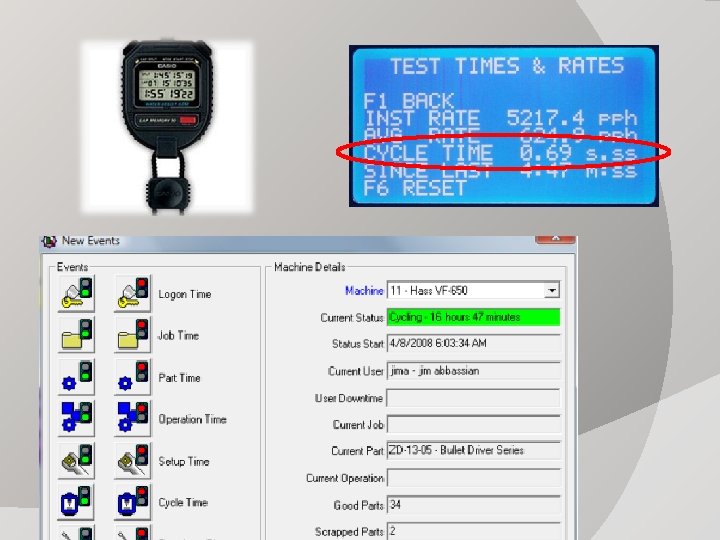Image resolution: width=720 pixels, height=540 pixels.
Task: Click the Current User field
Action: click(x=473, y=371)
